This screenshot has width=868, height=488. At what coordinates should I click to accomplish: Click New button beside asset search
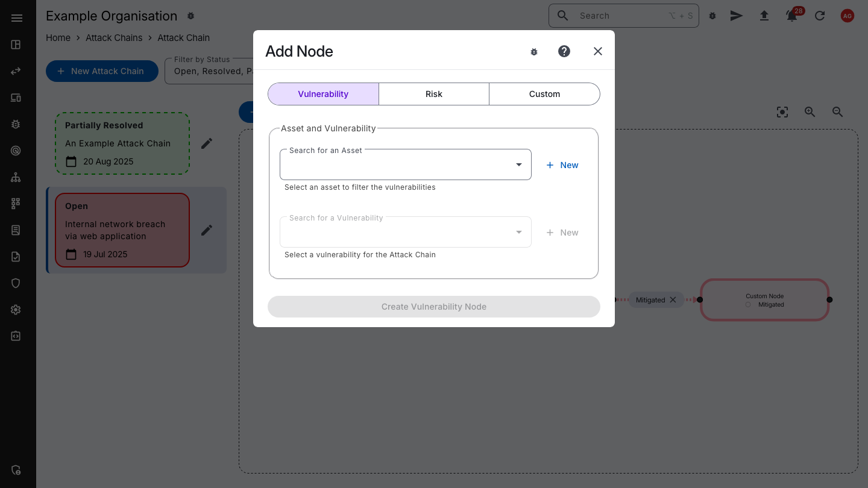click(x=562, y=165)
